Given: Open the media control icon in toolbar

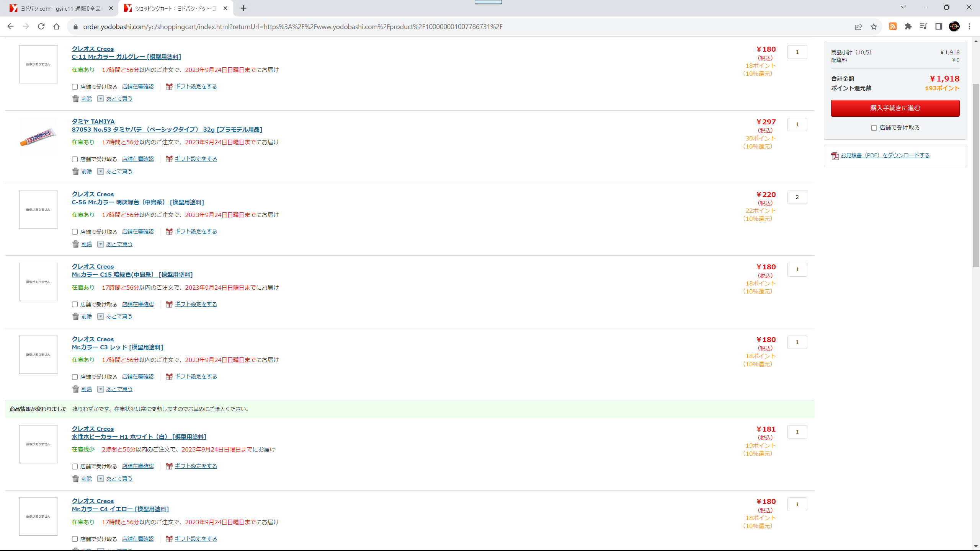Looking at the screenshot, I should click(x=923, y=26).
